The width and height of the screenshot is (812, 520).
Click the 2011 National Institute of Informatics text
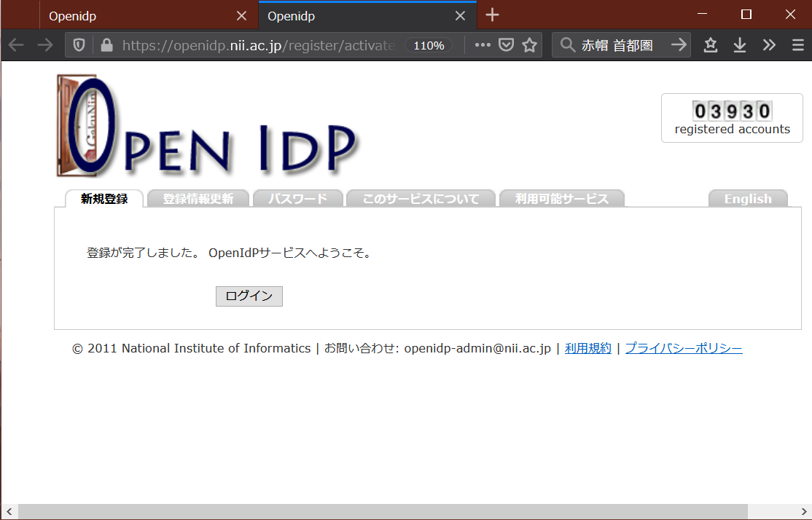(x=199, y=348)
